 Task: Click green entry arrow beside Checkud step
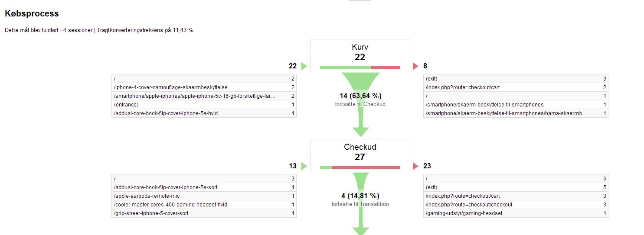304,166
